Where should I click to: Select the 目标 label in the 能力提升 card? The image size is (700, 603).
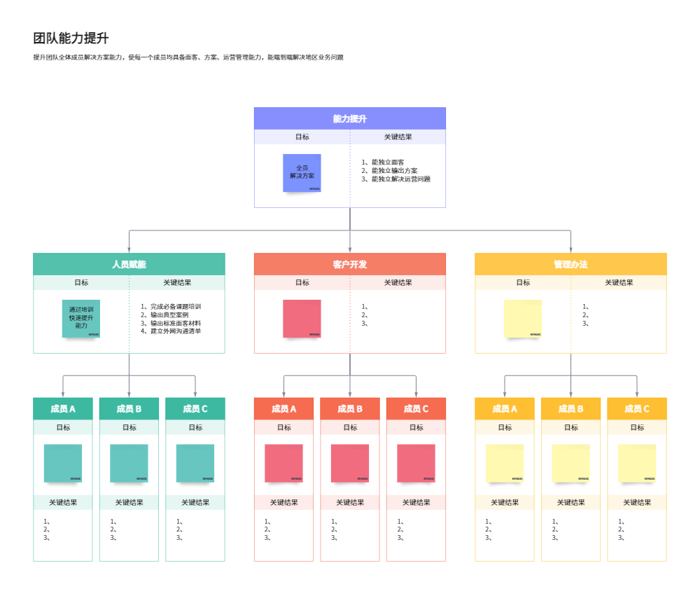(302, 137)
